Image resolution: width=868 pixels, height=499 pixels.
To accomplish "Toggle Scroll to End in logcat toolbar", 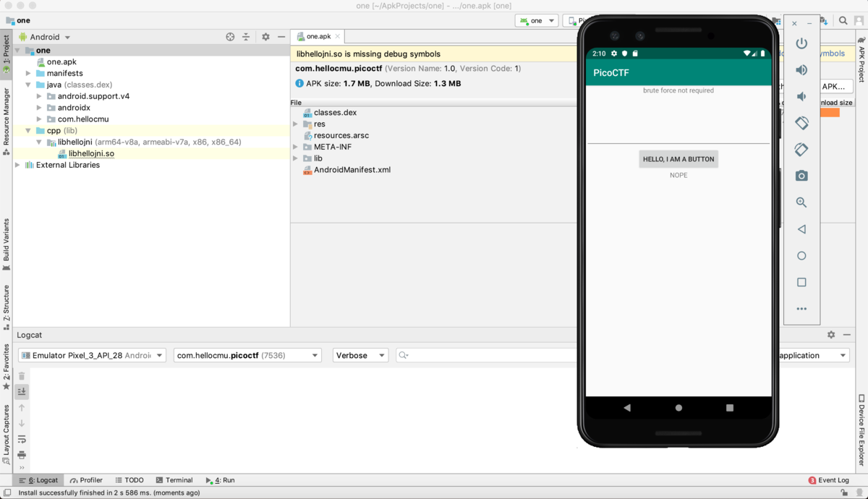I will (22, 391).
